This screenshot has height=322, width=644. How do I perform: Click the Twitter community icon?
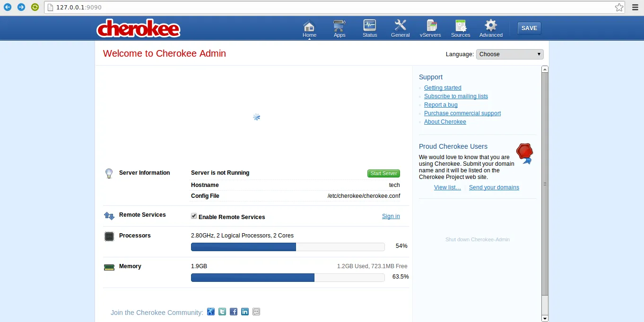pos(222,312)
